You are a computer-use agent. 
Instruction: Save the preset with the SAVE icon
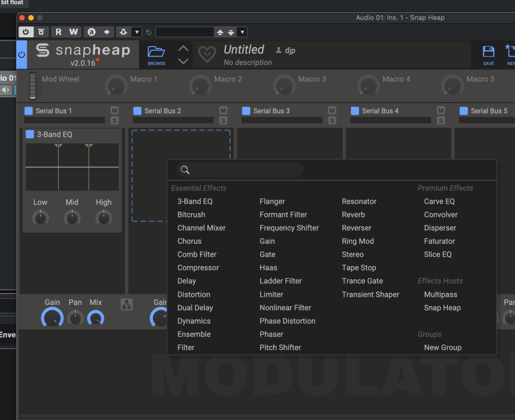(x=488, y=55)
